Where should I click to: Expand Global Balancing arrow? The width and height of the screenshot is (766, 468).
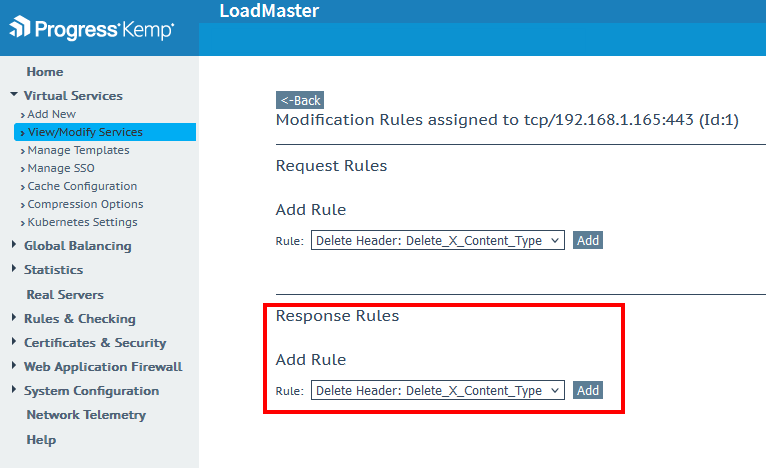14,244
